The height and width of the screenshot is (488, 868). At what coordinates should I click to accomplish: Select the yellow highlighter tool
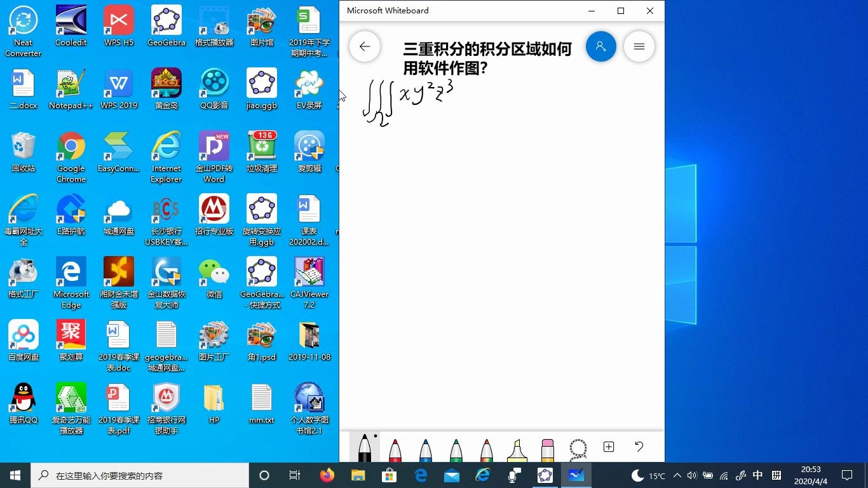click(517, 449)
